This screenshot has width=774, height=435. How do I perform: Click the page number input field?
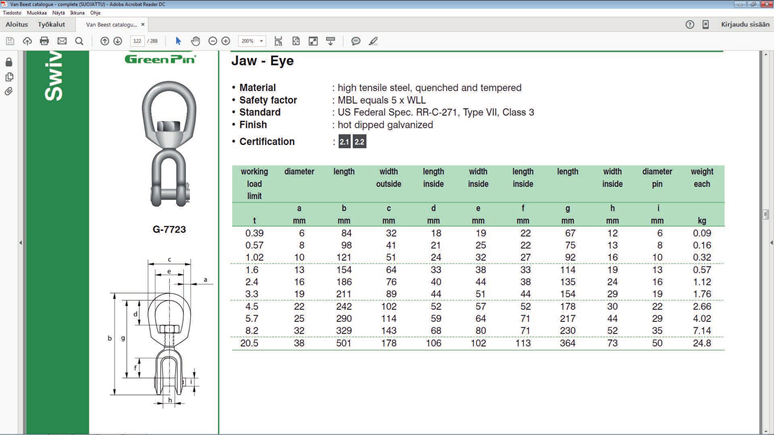tap(137, 41)
